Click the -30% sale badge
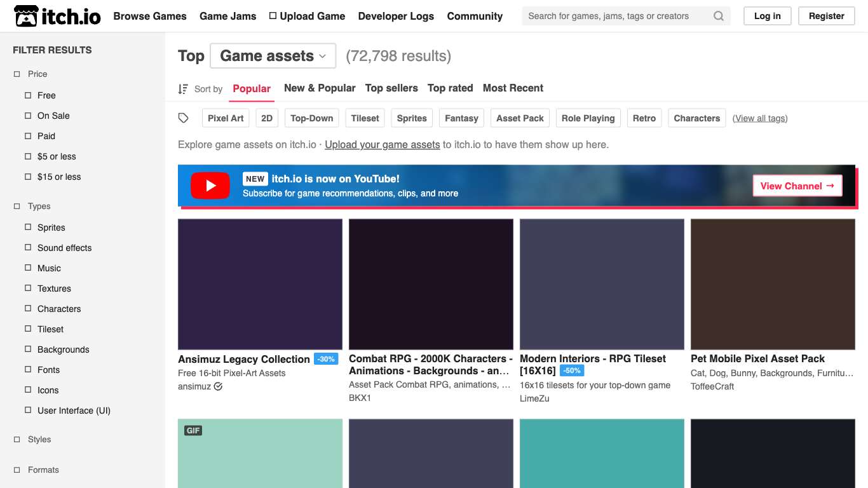 pos(326,359)
